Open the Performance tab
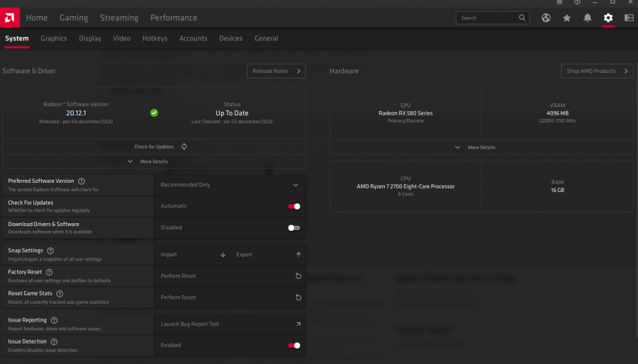The height and width of the screenshot is (364, 638). [x=174, y=18]
